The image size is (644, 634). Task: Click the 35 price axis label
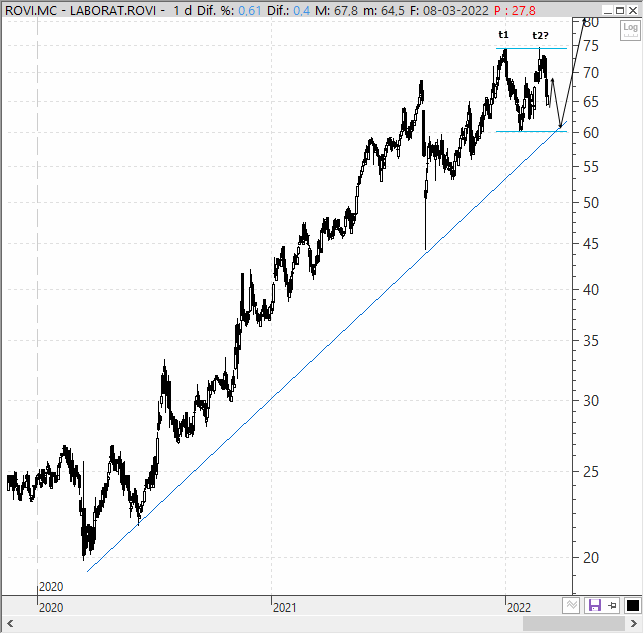click(x=591, y=341)
